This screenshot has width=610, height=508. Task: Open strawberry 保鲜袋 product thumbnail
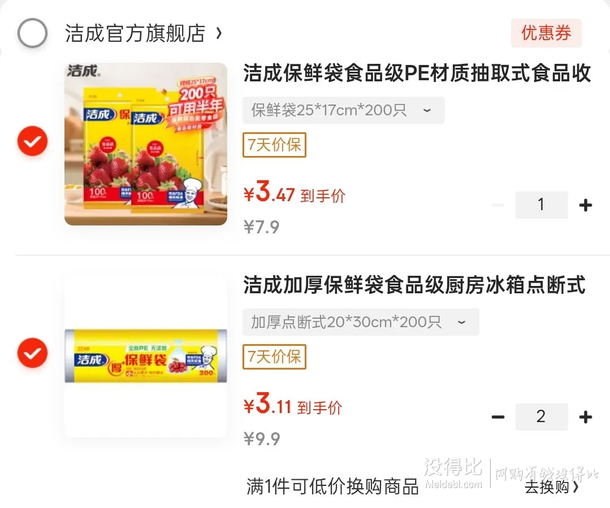click(x=146, y=144)
